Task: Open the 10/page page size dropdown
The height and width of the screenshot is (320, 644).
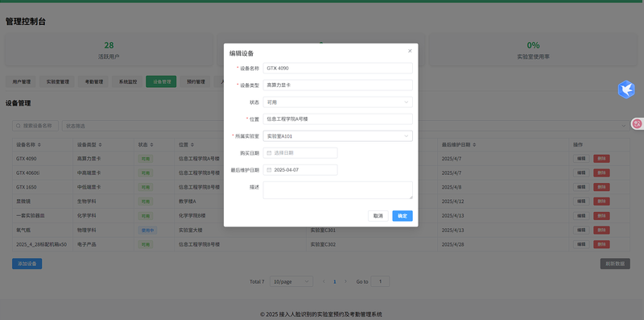Action: click(x=291, y=282)
